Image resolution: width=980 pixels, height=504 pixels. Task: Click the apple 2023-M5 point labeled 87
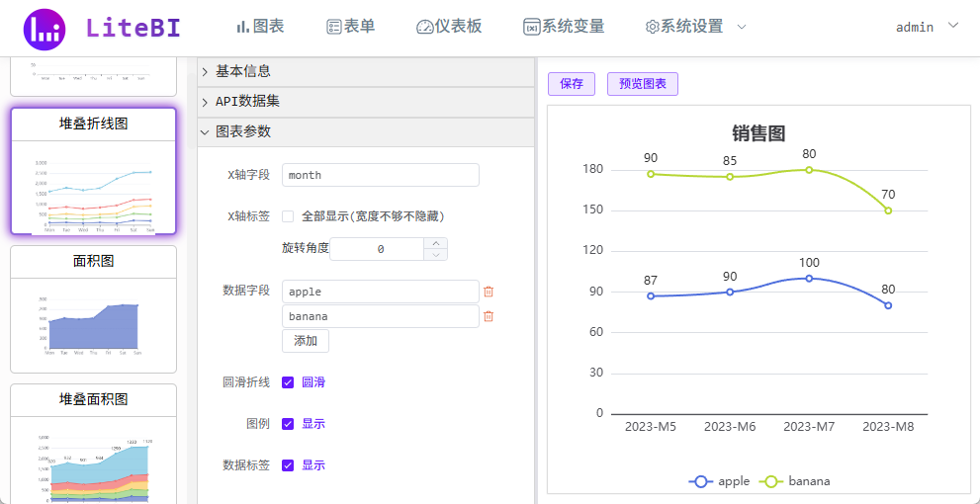point(651,296)
